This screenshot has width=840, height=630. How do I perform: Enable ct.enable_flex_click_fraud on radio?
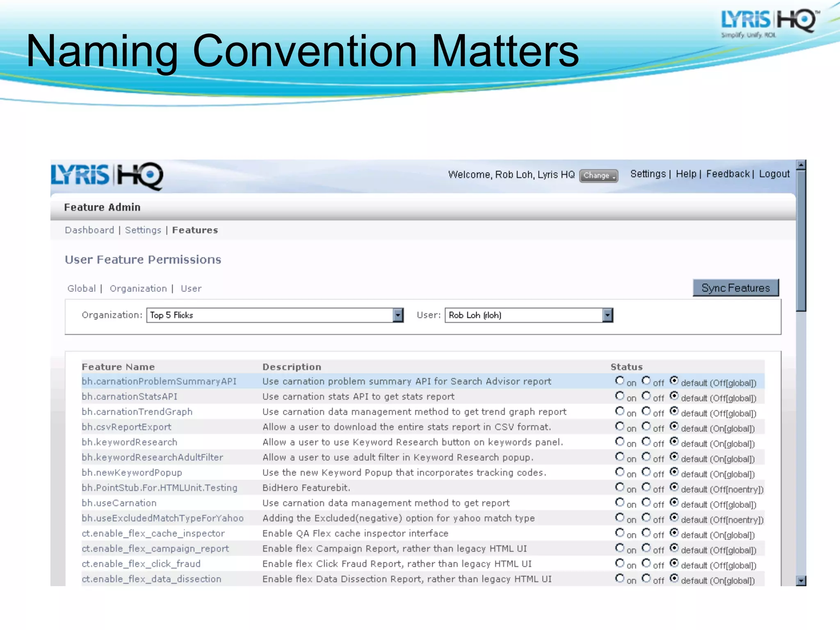[x=619, y=563]
